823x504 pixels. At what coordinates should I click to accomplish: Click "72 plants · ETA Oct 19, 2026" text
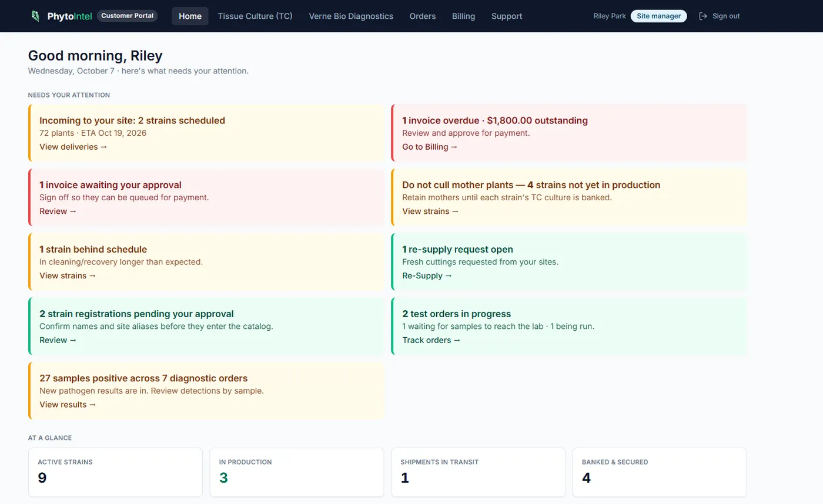tap(93, 133)
